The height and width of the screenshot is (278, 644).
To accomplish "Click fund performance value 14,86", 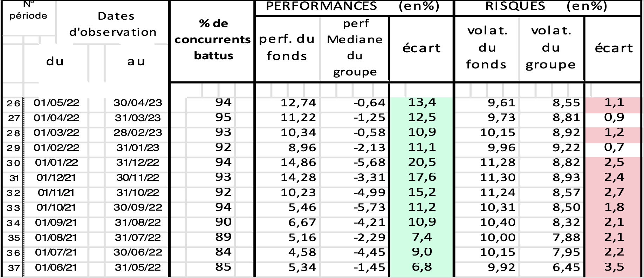I will click(x=298, y=163).
